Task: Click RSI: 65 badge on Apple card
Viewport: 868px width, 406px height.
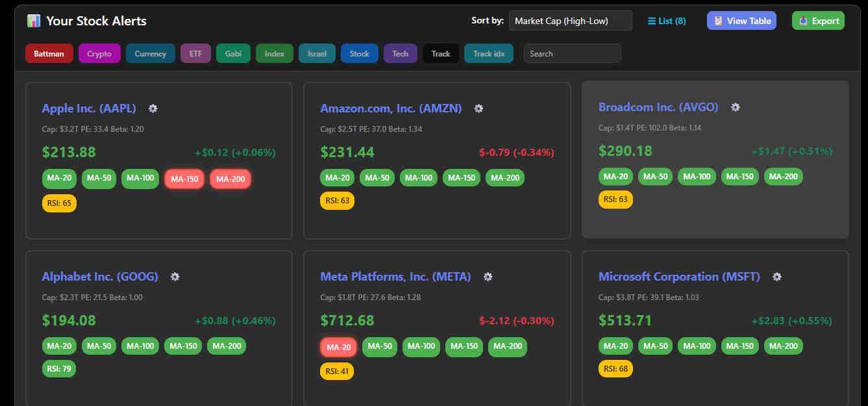Action: (x=59, y=203)
